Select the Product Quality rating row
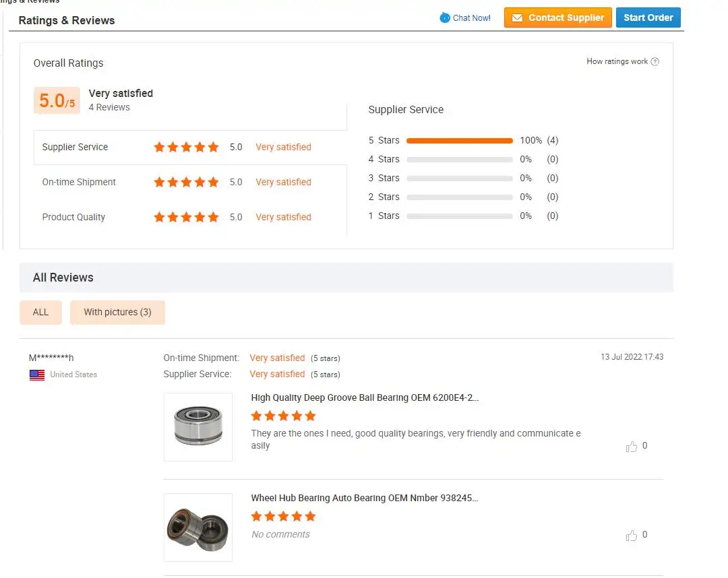The height and width of the screenshot is (578, 728). coord(190,217)
